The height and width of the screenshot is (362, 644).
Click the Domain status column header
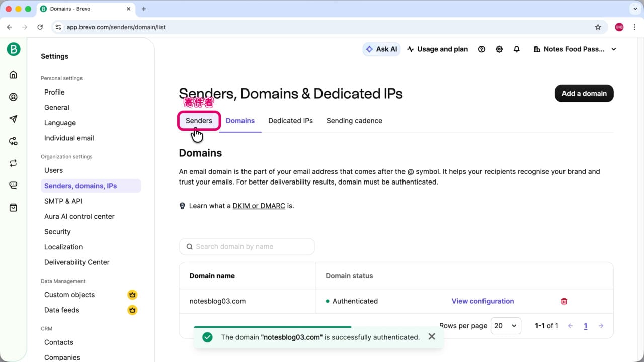[349, 276]
